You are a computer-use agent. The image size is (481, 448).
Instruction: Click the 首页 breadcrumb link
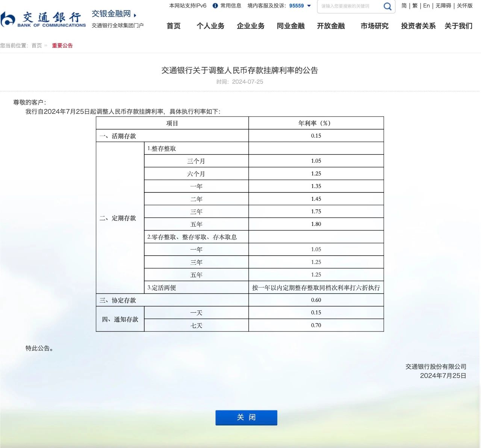(x=37, y=45)
